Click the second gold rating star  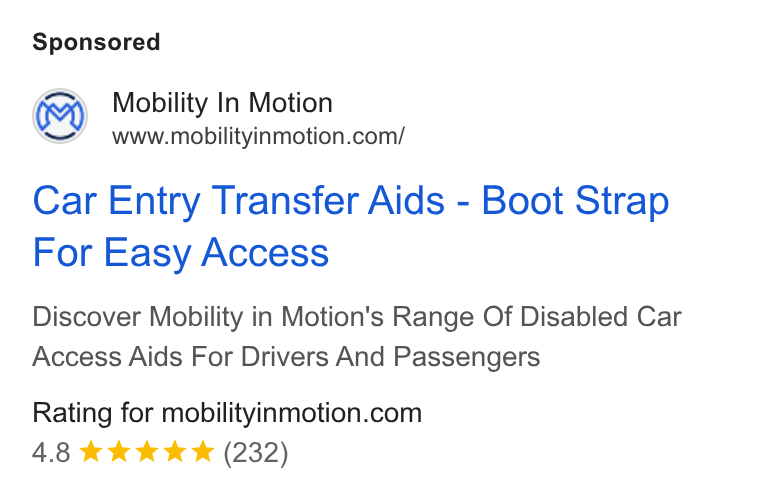click(x=119, y=451)
